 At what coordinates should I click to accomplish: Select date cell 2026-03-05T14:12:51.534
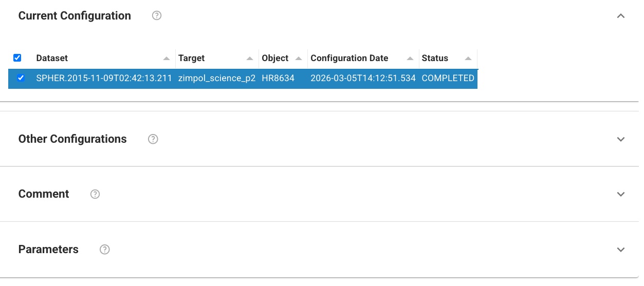[x=363, y=79]
